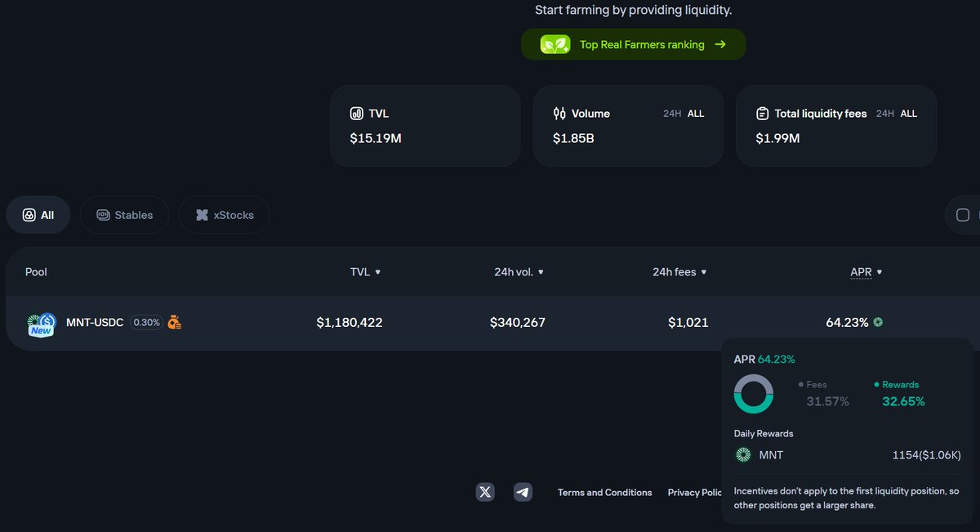Sort pools by the APR column
The image size is (980, 532).
[866, 272]
